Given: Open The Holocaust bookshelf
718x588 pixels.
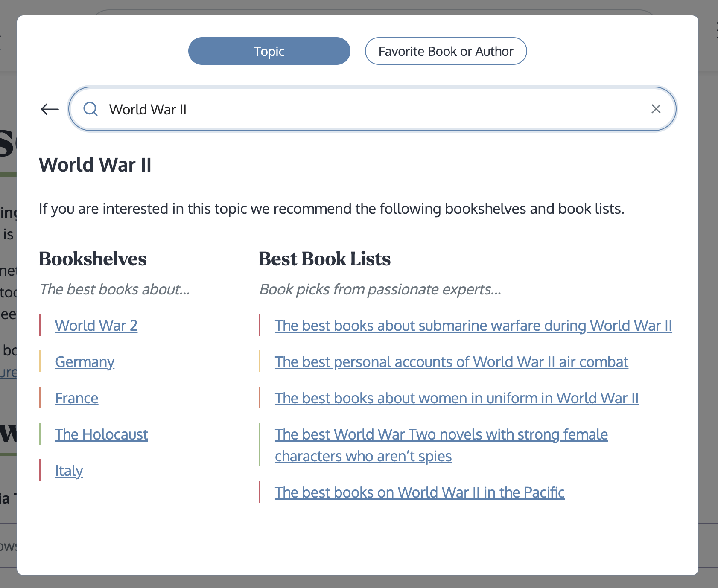Looking at the screenshot, I should tap(101, 434).
